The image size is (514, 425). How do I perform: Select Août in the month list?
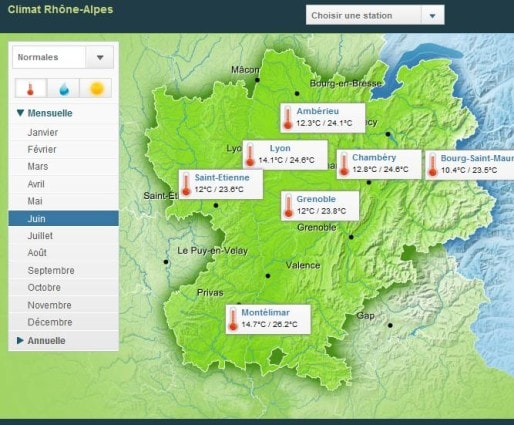(x=63, y=253)
